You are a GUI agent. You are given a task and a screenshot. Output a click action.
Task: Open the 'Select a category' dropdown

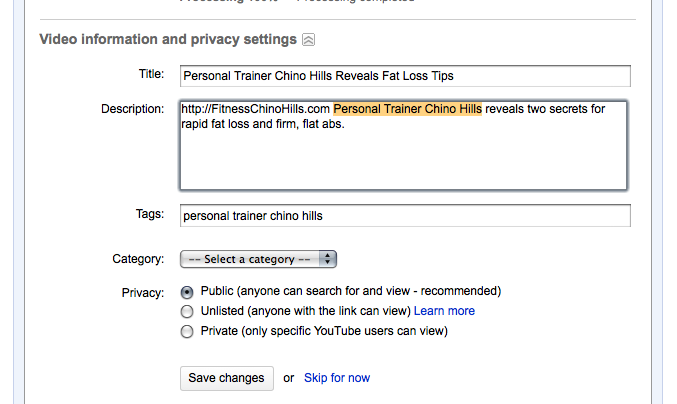[258, 259]
